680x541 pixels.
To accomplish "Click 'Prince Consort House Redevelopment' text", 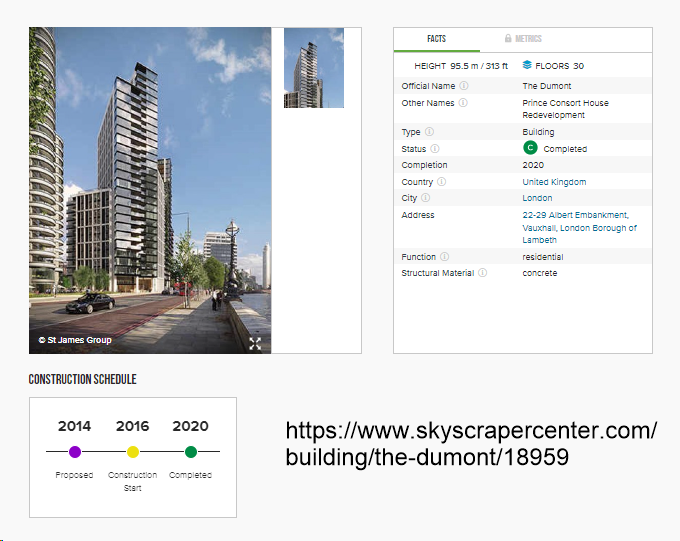I will 565,109.
